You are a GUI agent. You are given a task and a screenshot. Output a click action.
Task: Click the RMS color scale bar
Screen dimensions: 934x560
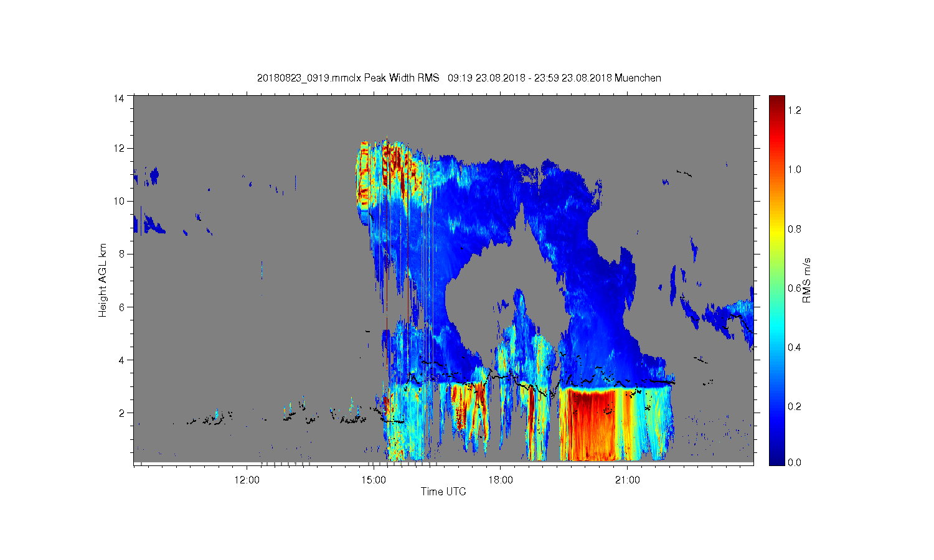tap(776, 280)
